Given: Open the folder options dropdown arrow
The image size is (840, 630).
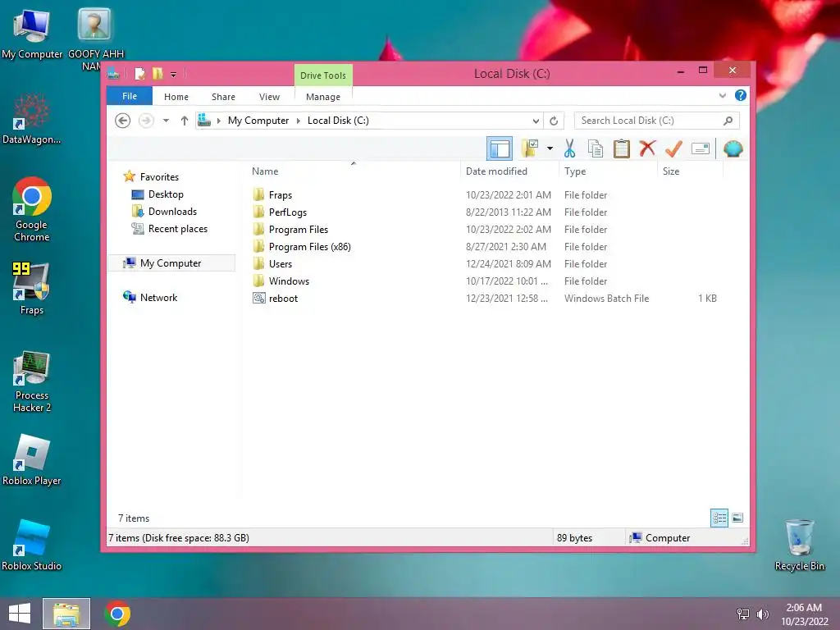Looking at the screenshot, I should (550, 148).
